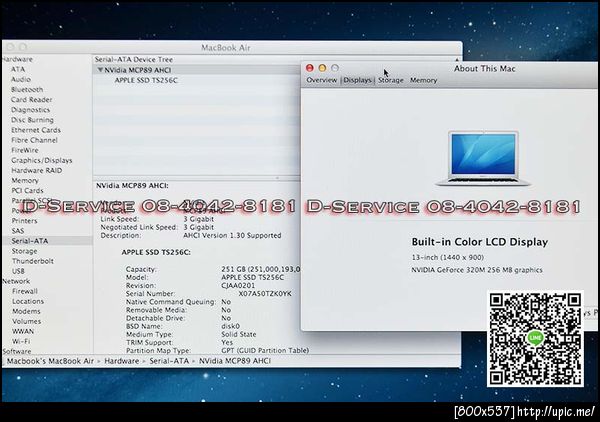
Task: Select Diagnostics in the sidebar
Action: [x=30, y=110]
